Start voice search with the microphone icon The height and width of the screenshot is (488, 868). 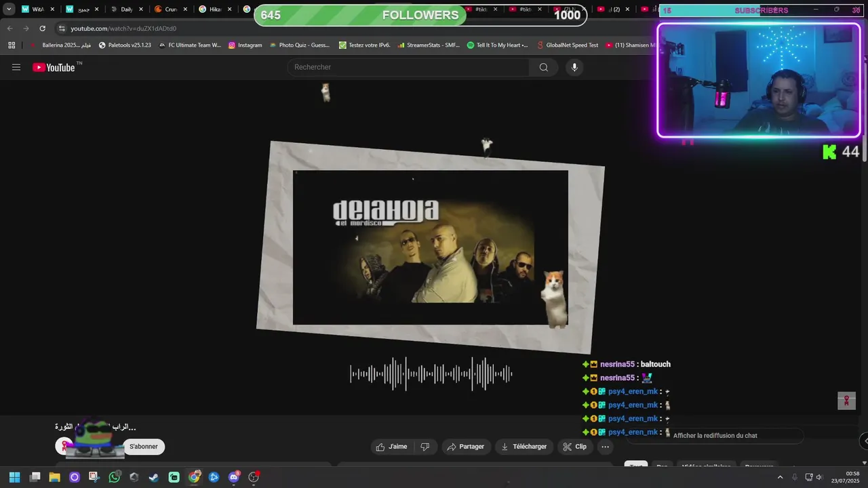574,67
